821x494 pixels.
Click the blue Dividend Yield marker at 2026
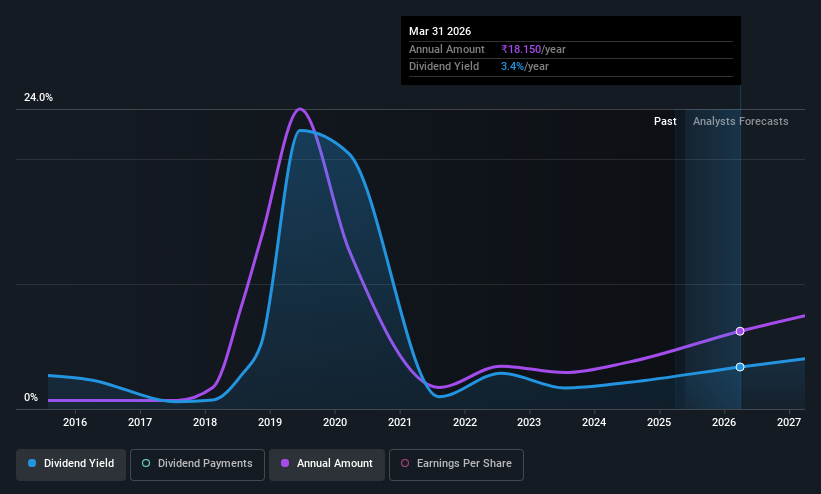click(x=740, y=367)
